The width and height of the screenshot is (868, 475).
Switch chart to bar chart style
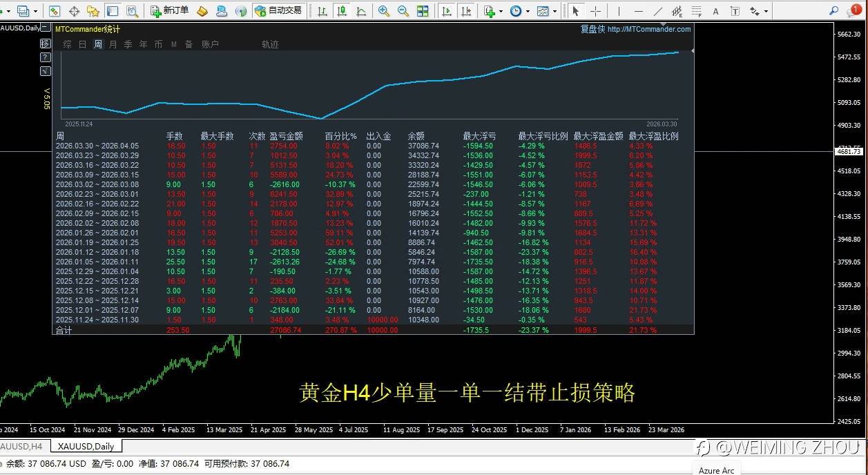click(322, 11)
